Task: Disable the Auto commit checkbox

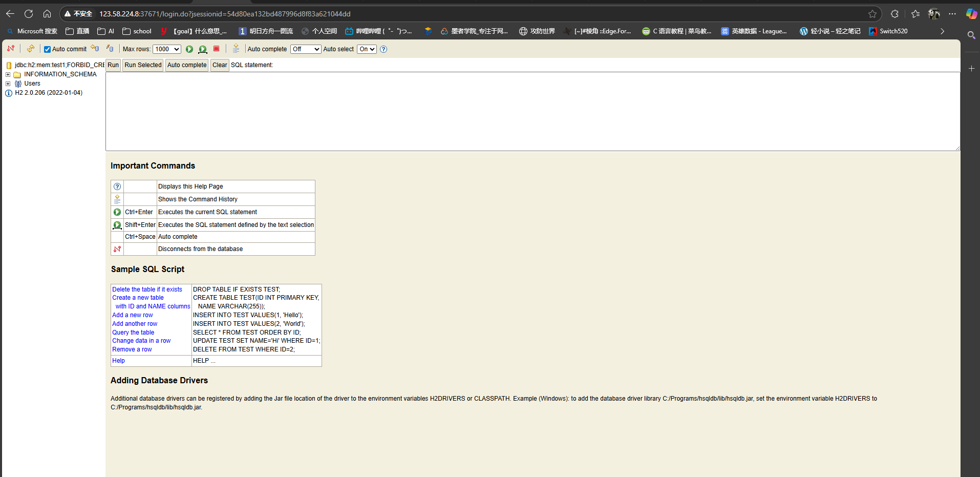Action: pyautogui.click(x=47, y=49)
